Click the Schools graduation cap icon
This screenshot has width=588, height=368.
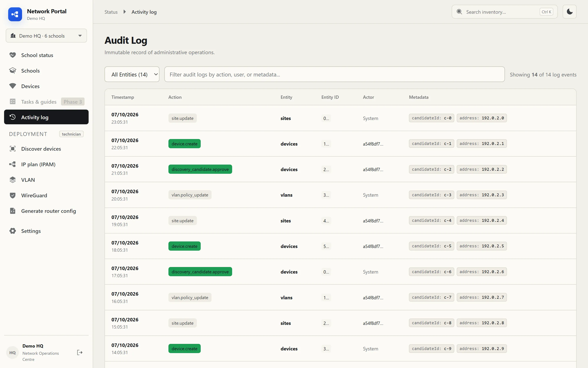13,71
